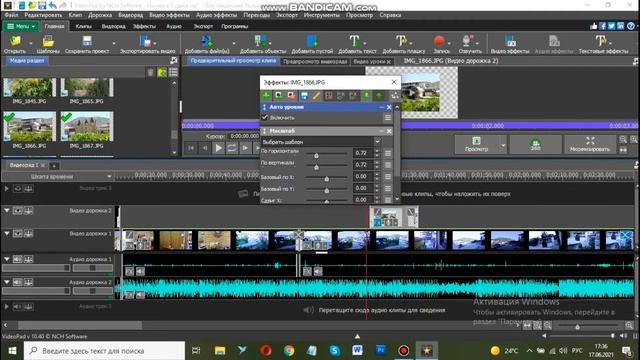
Task: Click the red Record button icon
Action: (439, 41)
